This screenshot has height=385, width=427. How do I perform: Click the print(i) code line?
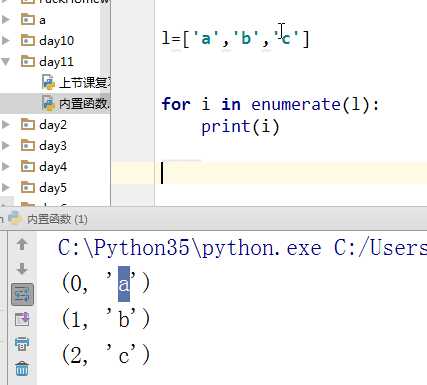(x=240, y=127)
